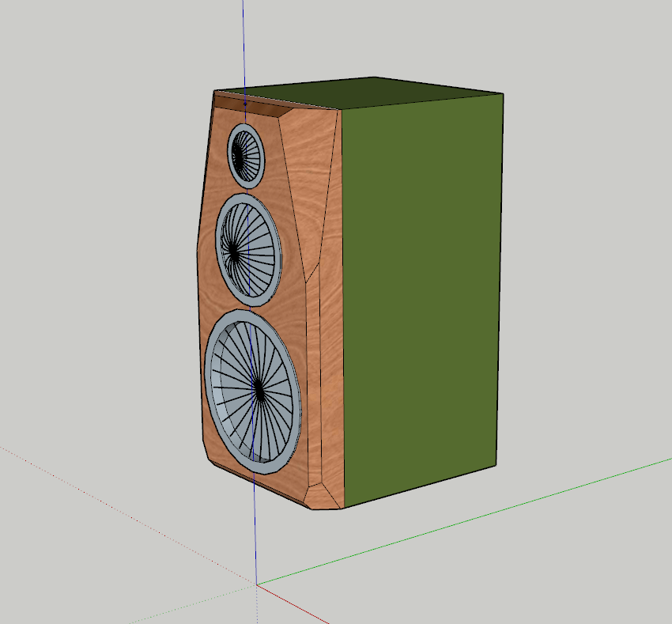Image resolution: width=672 pixels, height=624 pixels.
Task: Click the small top tweeter driver
Action: tap(246, 156)
